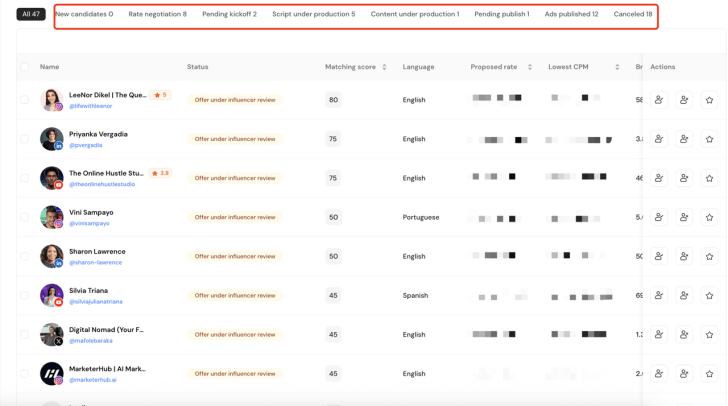The height and width of the screenshot is (406, 728).
Task: Sort by Matching score column arrows
Action: pos(385,67)
